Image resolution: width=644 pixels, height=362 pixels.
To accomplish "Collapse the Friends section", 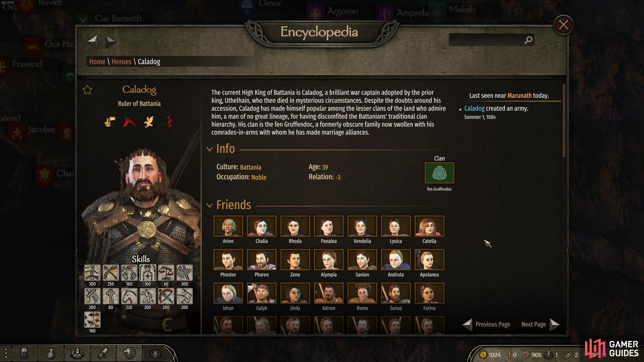I will pyautogui.click(x=209, y=205).
